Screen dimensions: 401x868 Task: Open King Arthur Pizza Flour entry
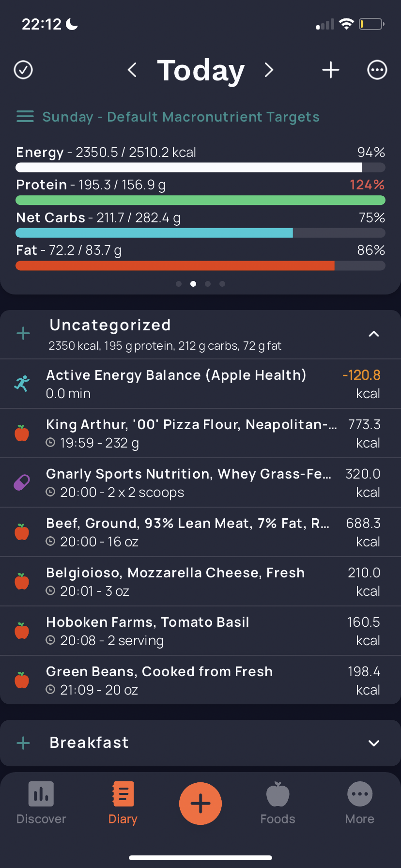coord(200,433)
